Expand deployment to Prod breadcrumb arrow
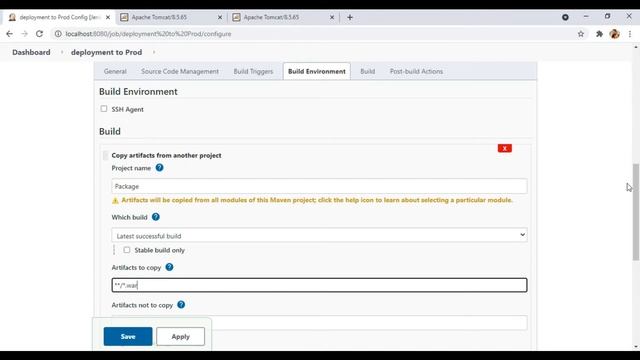Image resolution: width=640 pixels, height=360 pixels. coord(154,52)
